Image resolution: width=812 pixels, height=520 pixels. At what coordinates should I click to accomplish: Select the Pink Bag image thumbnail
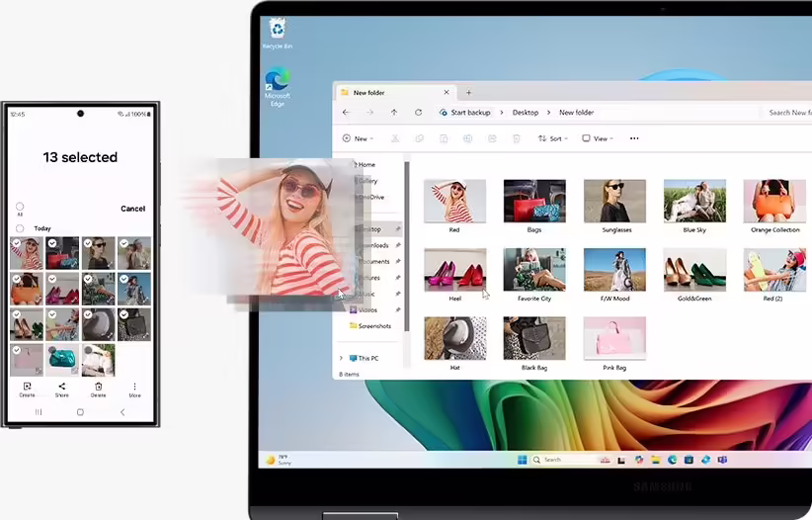[613, 338]
